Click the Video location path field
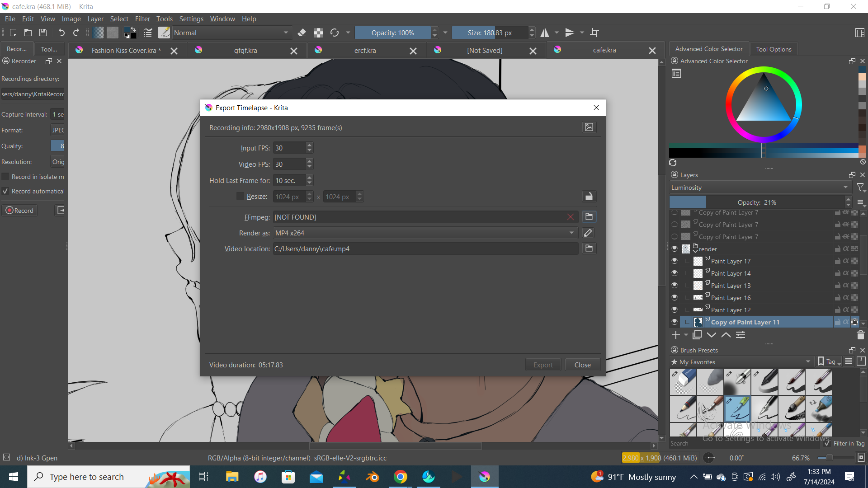This screenshot has height=488, width=868. [x=425, y=249]
